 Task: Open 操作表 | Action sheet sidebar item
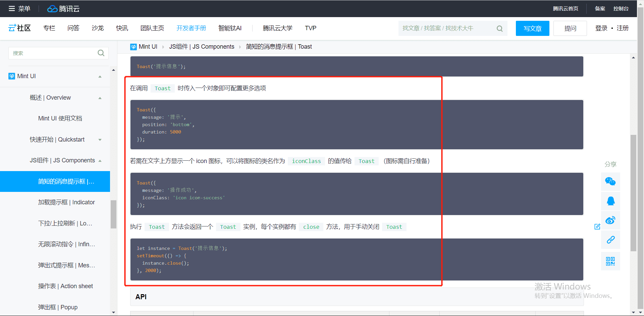[65, 286]
